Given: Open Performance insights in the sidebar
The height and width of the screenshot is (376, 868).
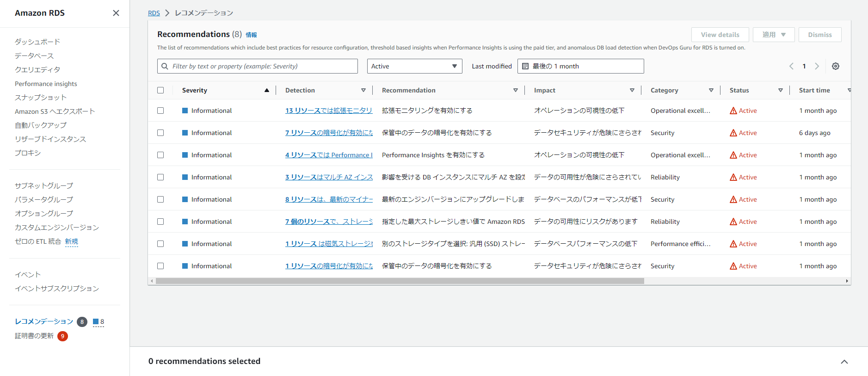Looking at the screenshot, I should tap(46, 84).
